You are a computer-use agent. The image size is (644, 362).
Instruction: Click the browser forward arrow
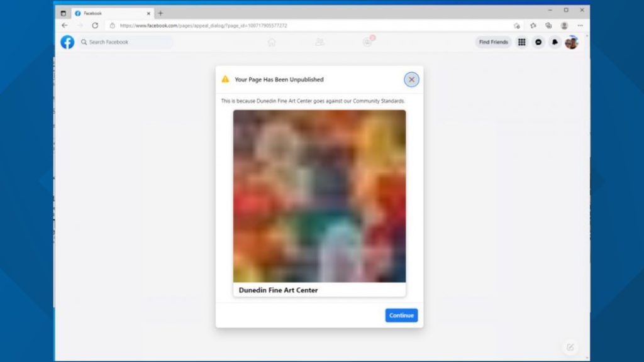point(80,25)
